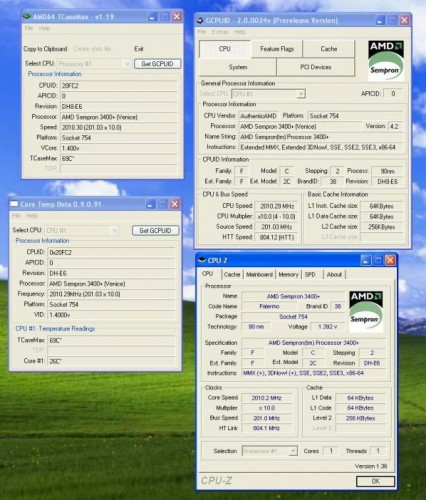The image size is (426, 500).
Task: Minimize the AMD64 TCaseMax window
Action: click(x=152, y=16)
